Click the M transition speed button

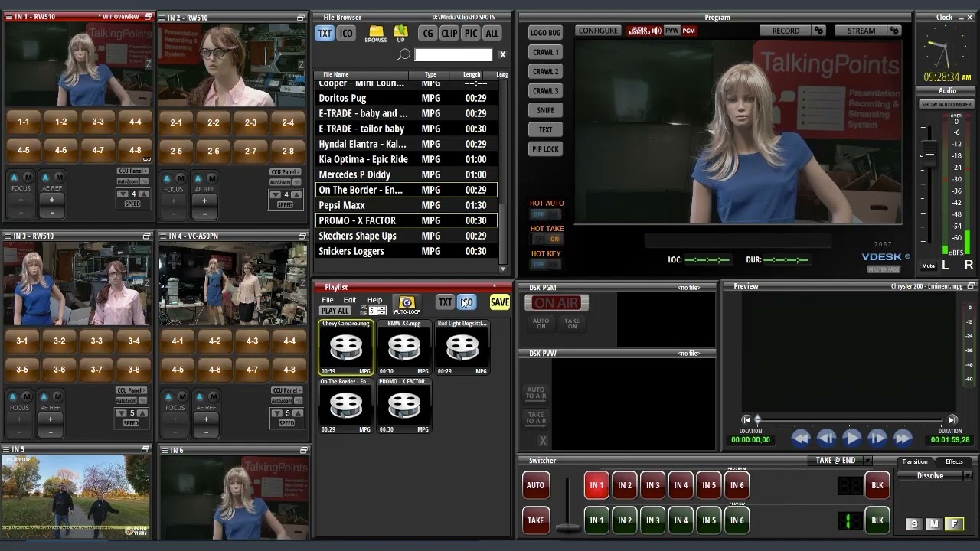(x=933, y=524)
